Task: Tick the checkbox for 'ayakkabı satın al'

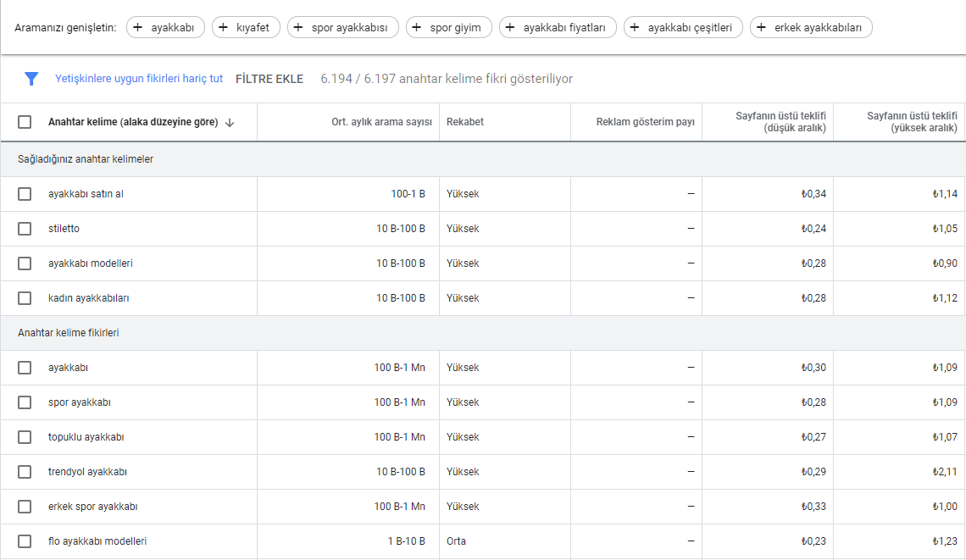Action: pos(25,194)
